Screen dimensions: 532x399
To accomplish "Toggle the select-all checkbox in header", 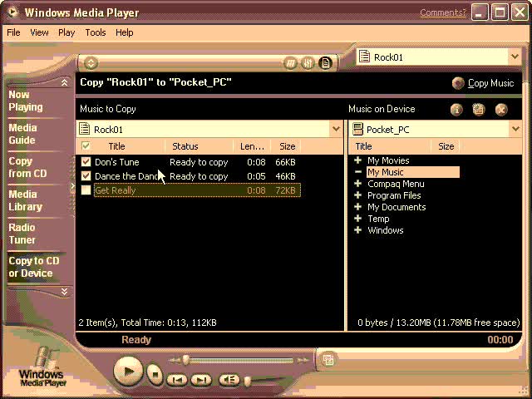I will [x=86, y=146].
